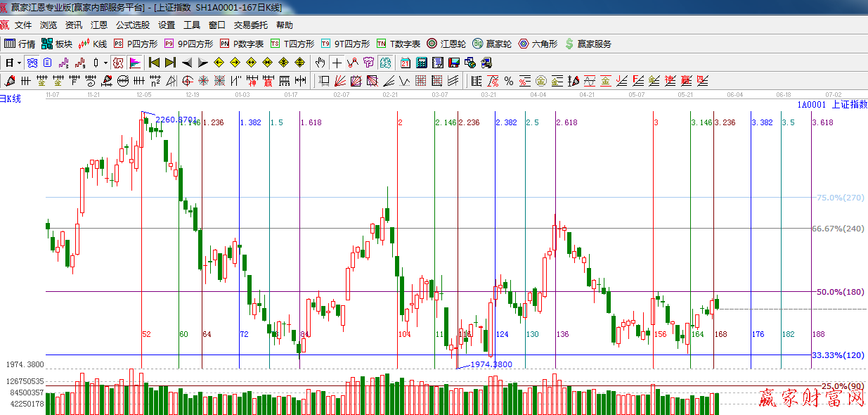Open the 交易委托 menu
This screenshot has width=868, height=415.
point(250,25)
